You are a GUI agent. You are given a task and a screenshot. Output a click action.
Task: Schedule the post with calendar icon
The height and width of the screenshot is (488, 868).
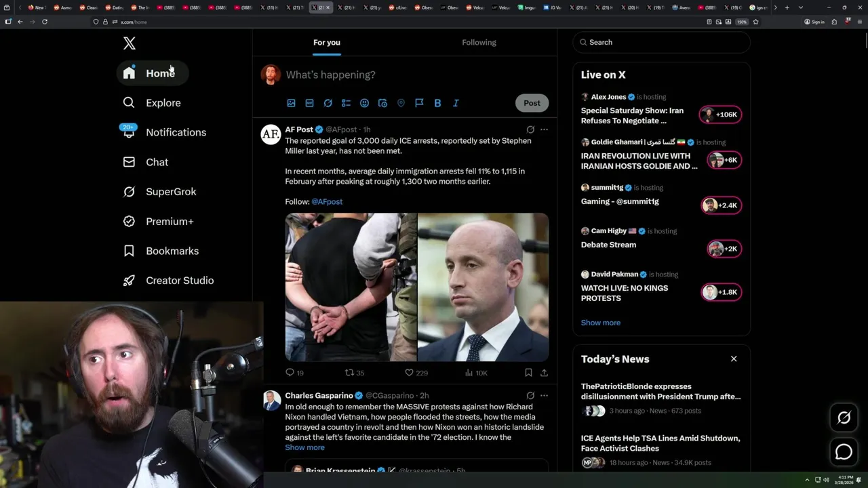382,103
